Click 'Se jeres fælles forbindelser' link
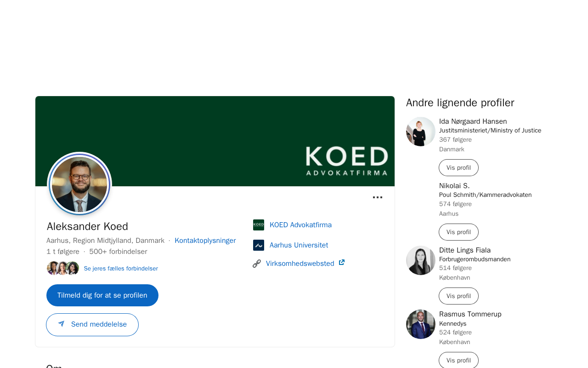 point(121,269)
